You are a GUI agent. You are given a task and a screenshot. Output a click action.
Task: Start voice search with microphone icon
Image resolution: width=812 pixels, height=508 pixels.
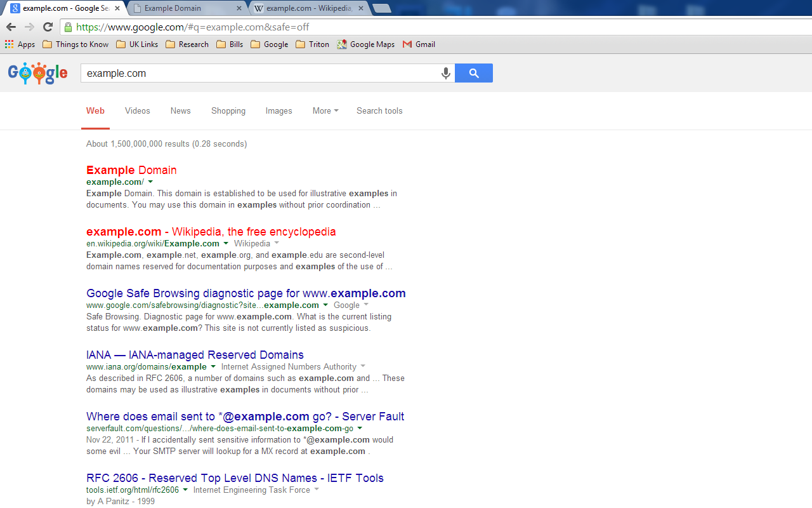(x=446, y=73)
